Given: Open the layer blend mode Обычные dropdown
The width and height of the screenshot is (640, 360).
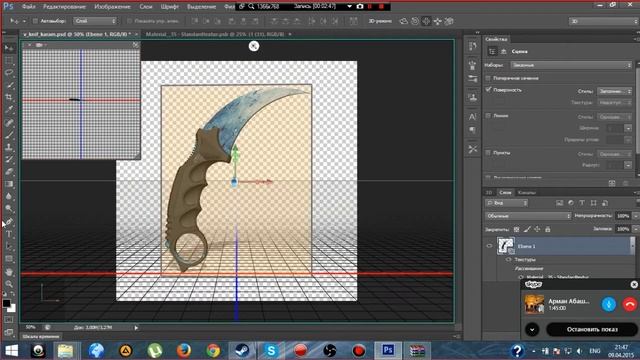Looking at the screenshot, I should 528,216.
